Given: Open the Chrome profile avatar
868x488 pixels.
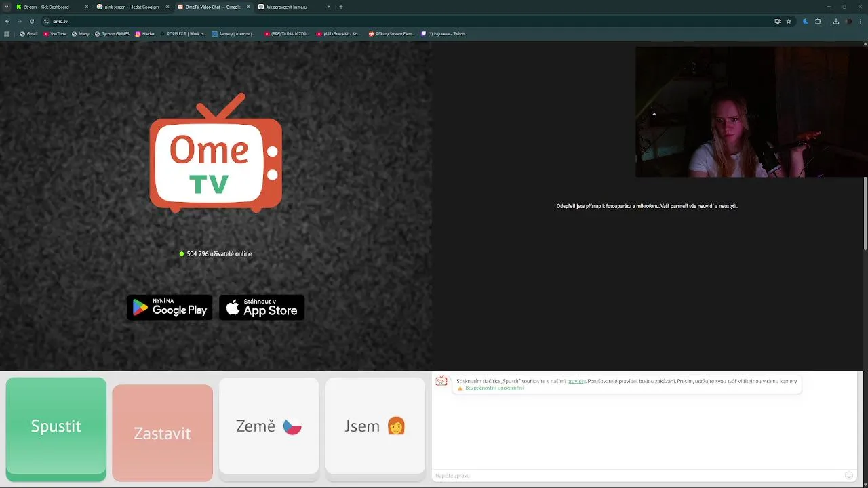Looking at the screenshot, I should [849, 21].
